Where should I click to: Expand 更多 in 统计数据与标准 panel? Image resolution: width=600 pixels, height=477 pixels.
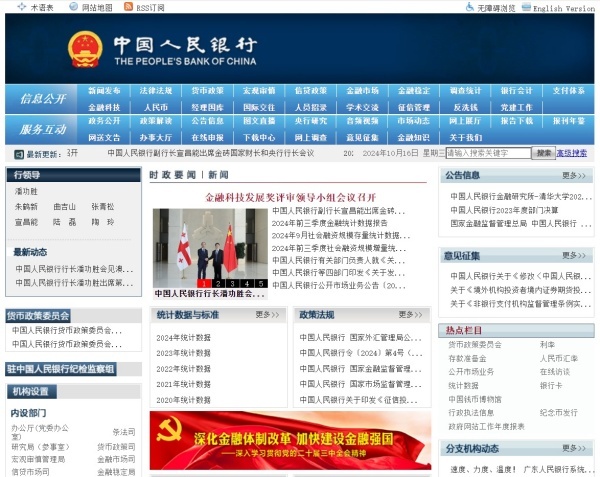(267, 314)
